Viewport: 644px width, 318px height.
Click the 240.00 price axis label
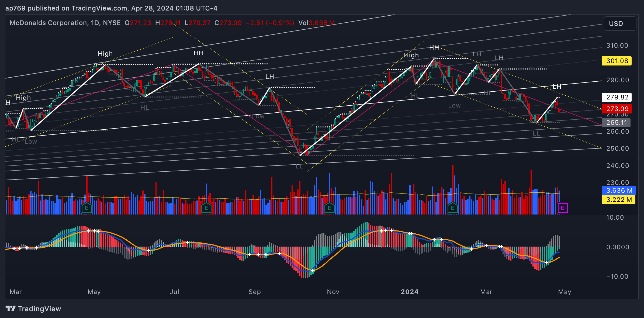[617, 166]
